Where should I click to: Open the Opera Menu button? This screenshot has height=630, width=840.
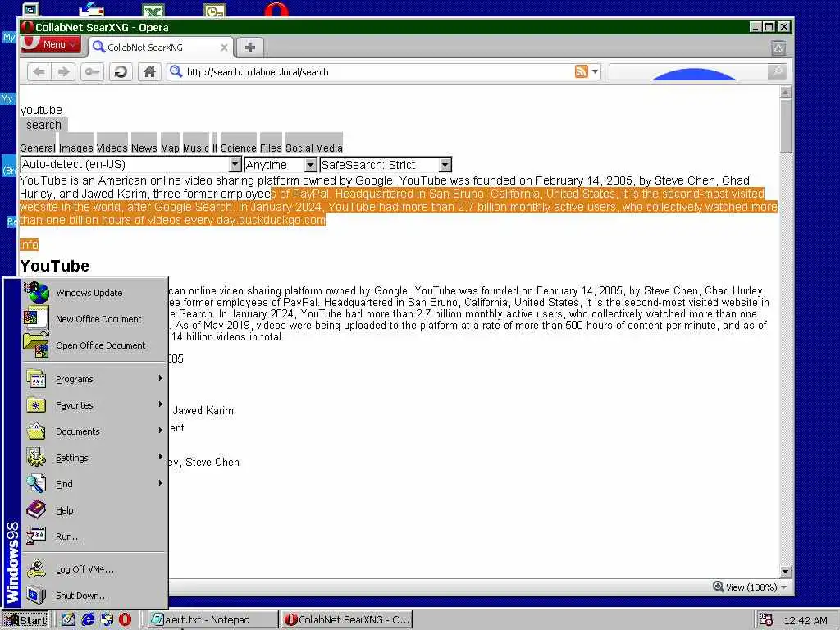pos(50,44)
